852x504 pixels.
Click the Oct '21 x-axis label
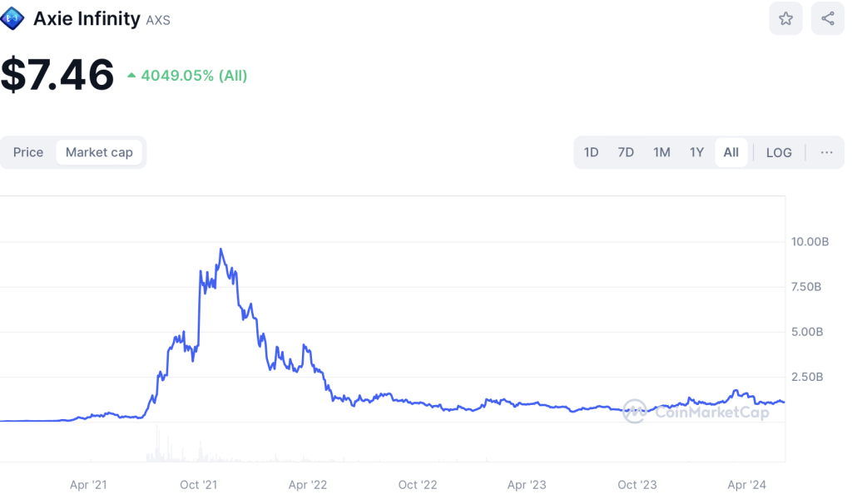click(198, 485)
